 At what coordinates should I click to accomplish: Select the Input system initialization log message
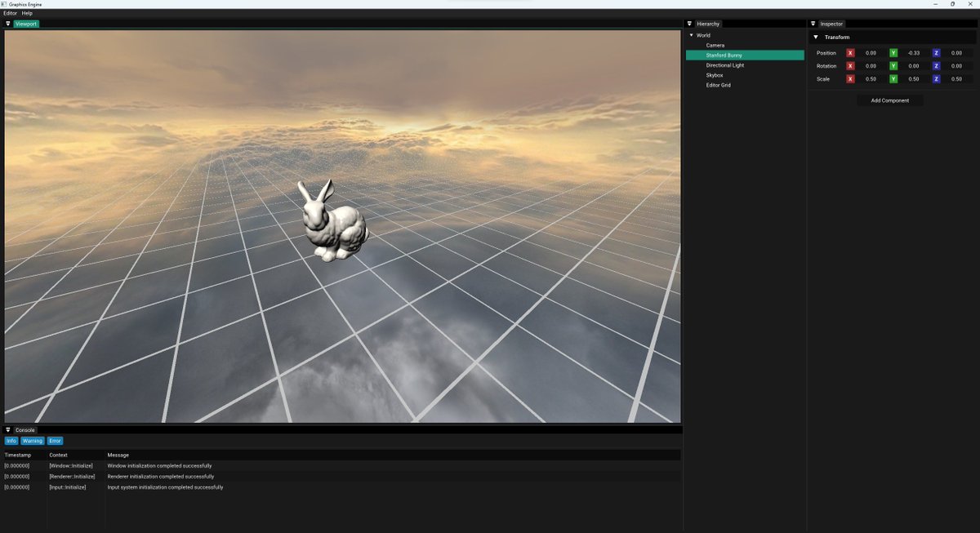pyautogui.click(x=165, y=487)
